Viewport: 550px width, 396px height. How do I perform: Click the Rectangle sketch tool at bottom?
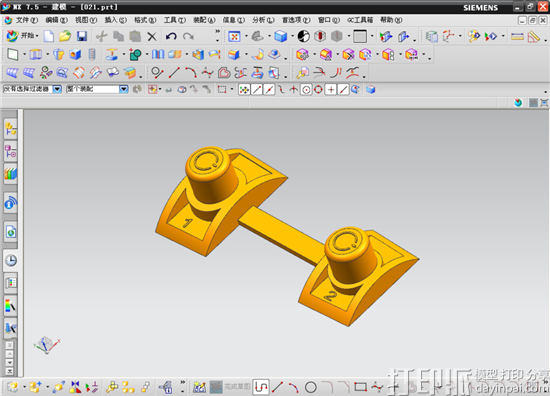(360, 387)
